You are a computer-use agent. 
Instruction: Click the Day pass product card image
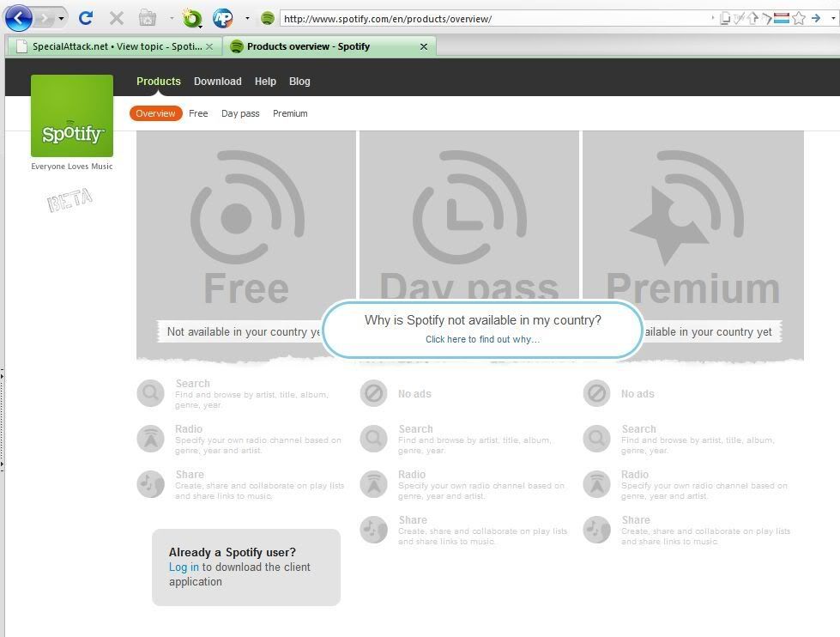[469, 215]
